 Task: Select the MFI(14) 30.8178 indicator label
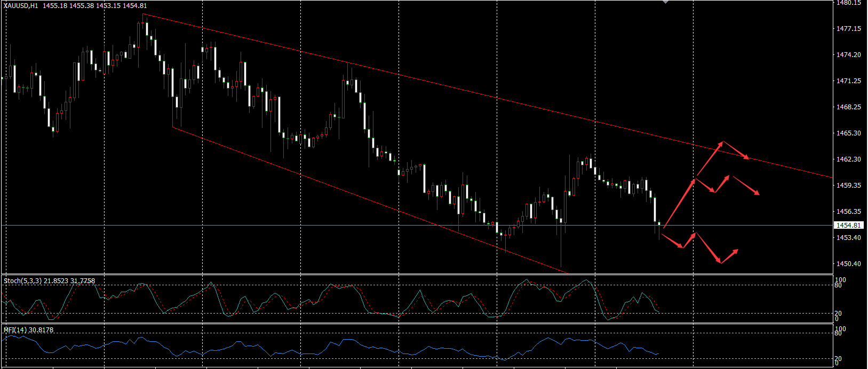(28, 330)
